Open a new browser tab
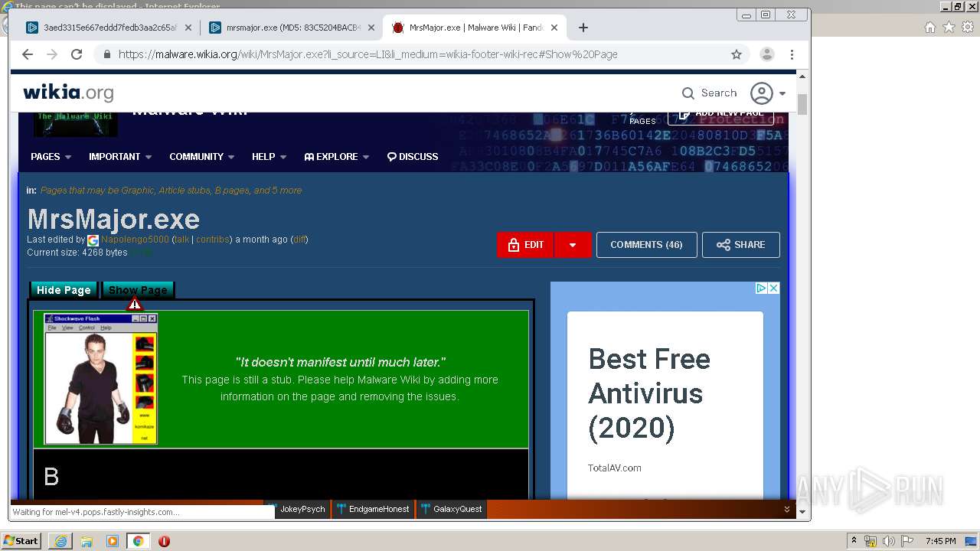 point(583,28)
